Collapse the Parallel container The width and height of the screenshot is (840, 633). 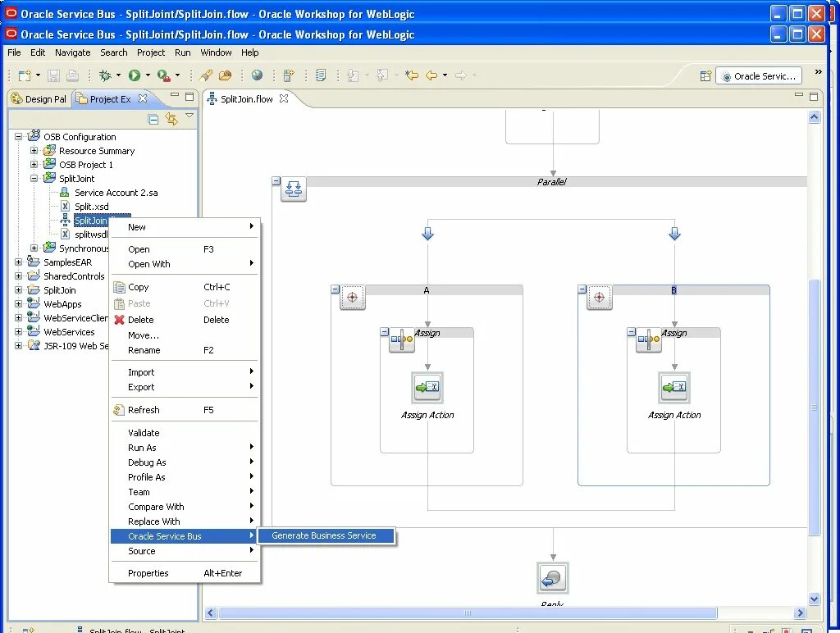pos(276,181)
